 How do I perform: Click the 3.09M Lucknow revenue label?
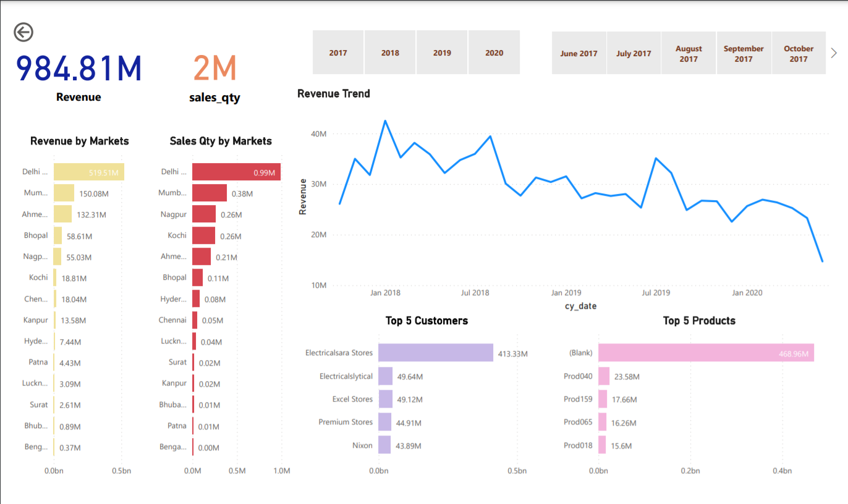click(70, 384)
